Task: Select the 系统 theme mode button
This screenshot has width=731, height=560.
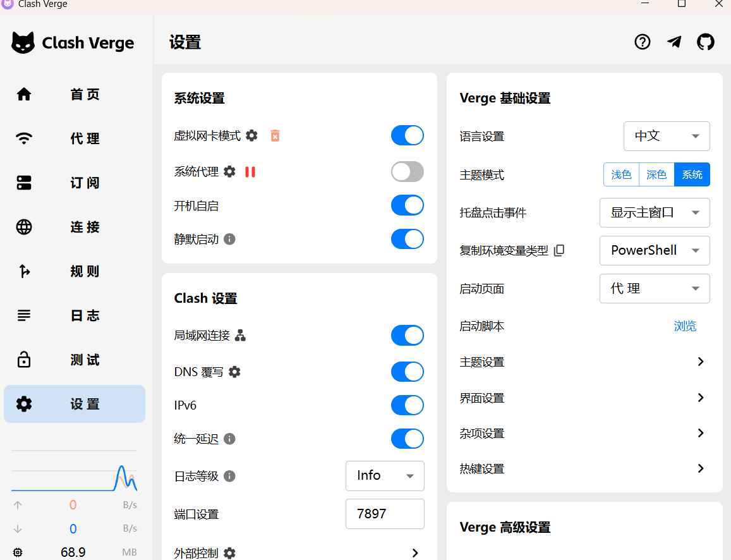Action: tap(692, 174)
